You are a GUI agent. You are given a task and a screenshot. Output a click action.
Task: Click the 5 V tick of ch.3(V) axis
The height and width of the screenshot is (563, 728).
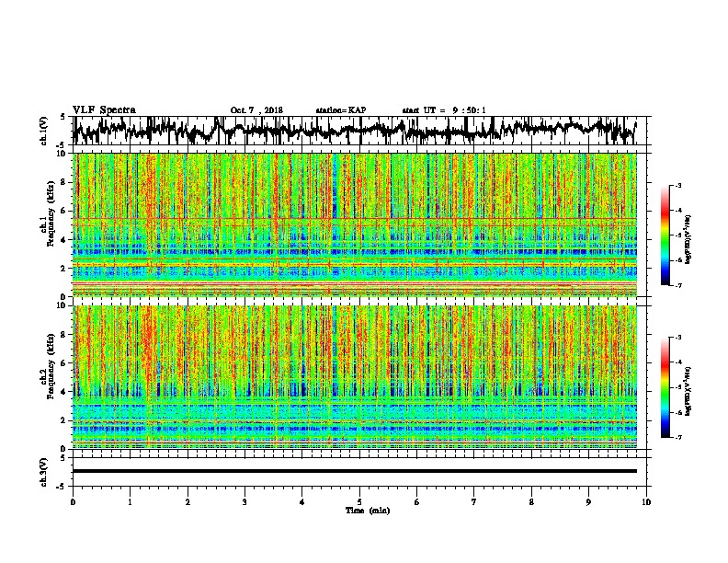[63, 458]
